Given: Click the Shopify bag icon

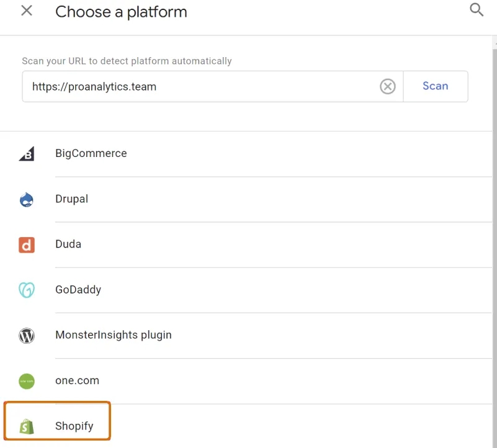Looking at the screenshot, I should tap(27, 426).
